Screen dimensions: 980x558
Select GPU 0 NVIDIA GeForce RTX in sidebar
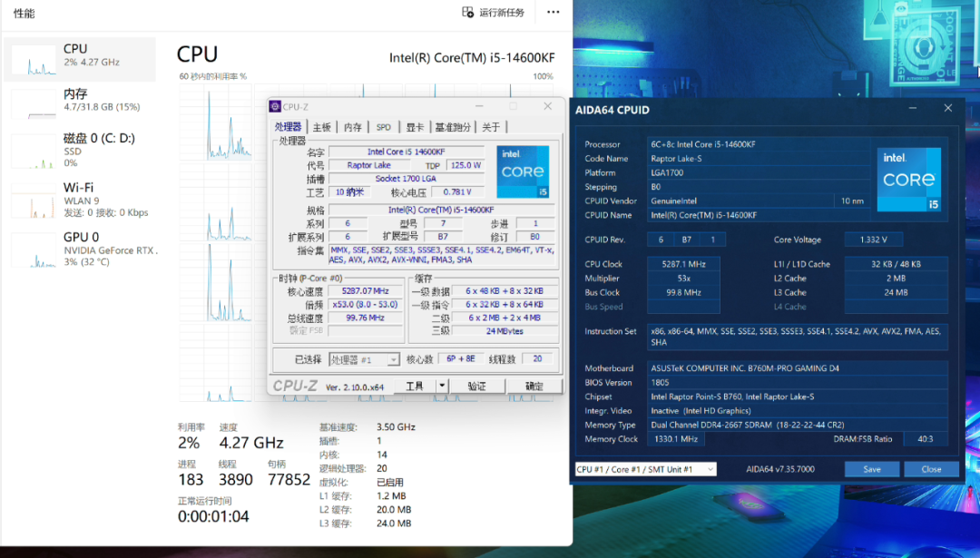[80, 249]
